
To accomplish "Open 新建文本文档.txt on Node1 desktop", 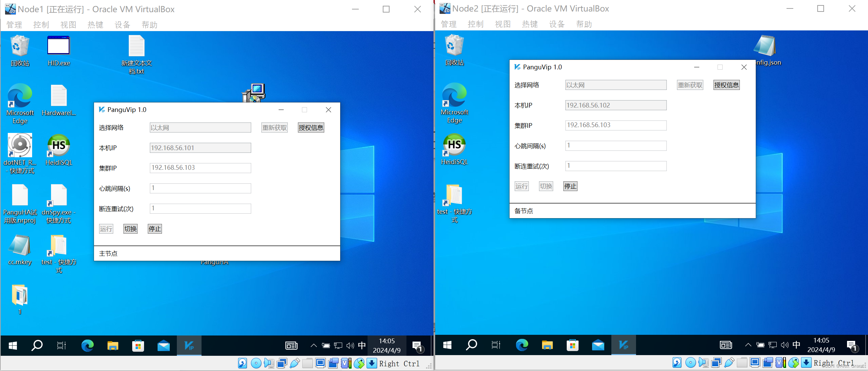I will [x=137, y=55].
